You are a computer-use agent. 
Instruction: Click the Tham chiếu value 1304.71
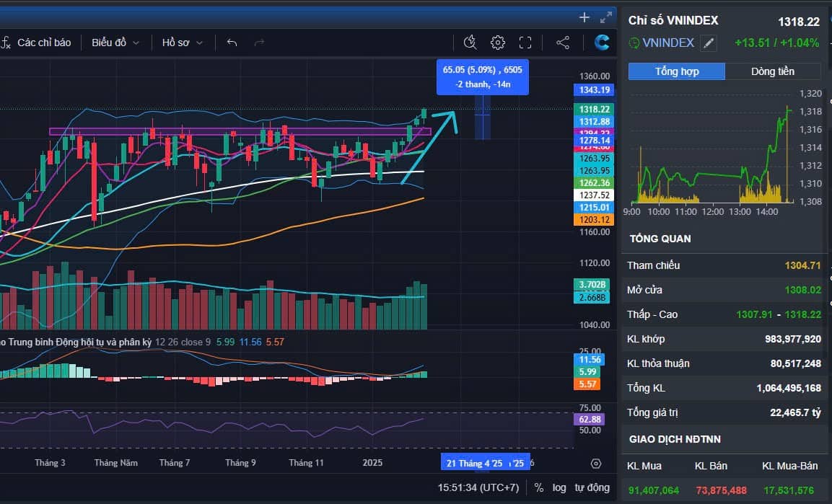click(803, 265)
